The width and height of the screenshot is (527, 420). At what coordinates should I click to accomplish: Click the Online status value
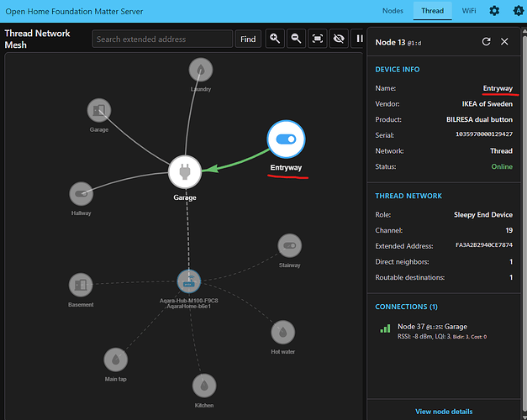(502, 166)
